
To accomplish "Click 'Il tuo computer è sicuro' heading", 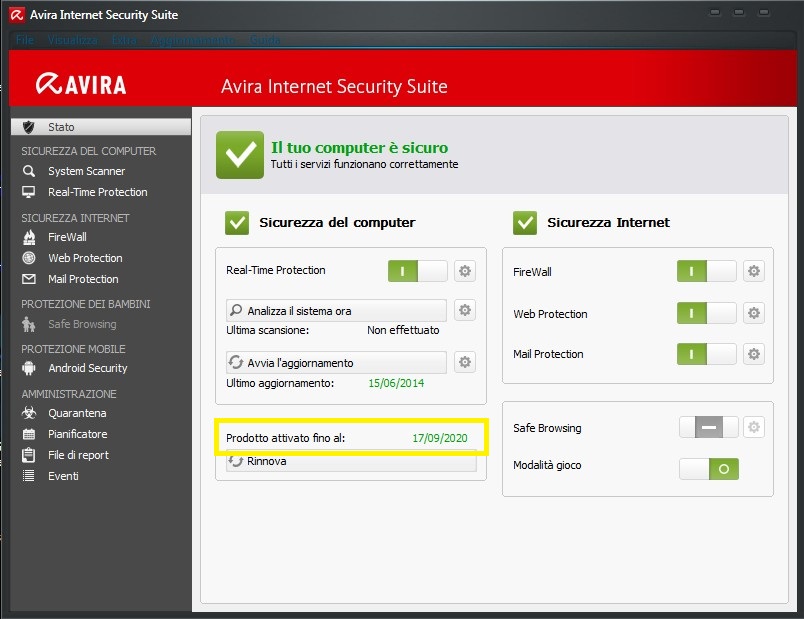I will (359, 148).
